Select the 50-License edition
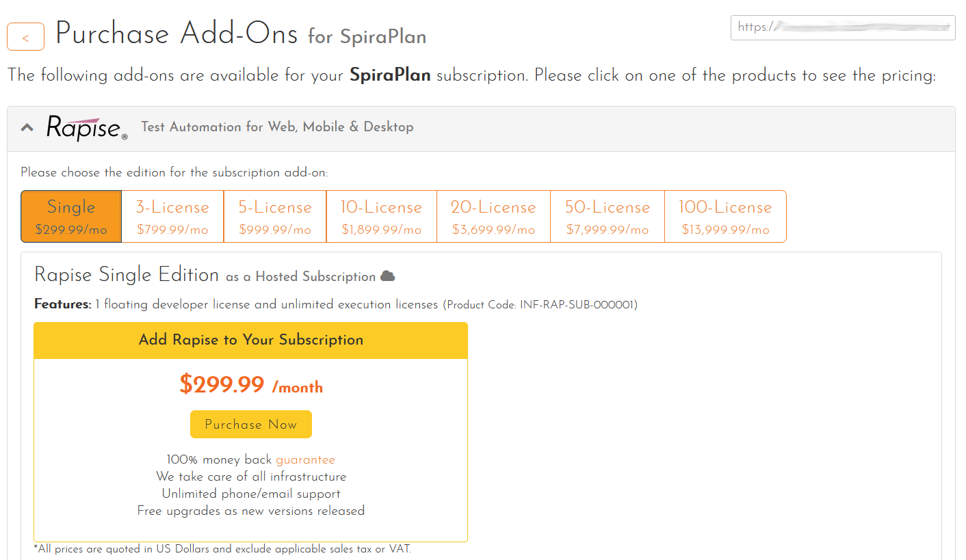Viewport: 966px width, 560px height. point(608,216)
